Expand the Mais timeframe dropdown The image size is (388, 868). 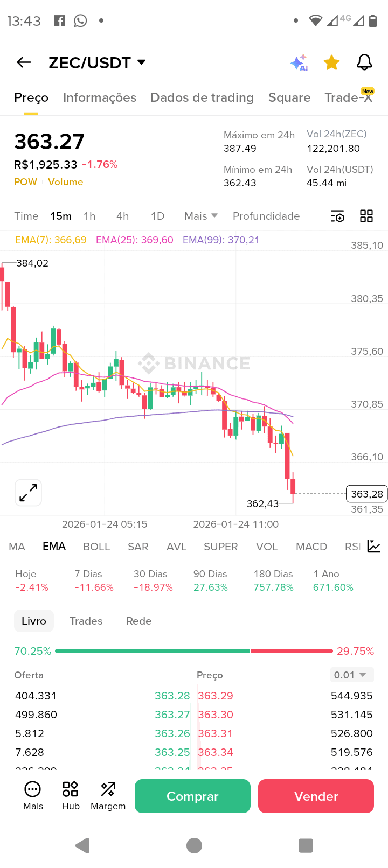click(x=201, y=216)
